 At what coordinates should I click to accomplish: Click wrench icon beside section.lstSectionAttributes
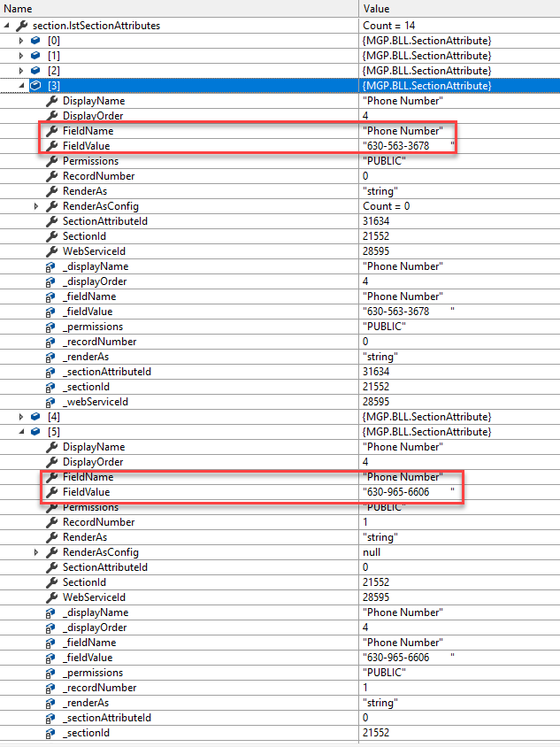21,26
